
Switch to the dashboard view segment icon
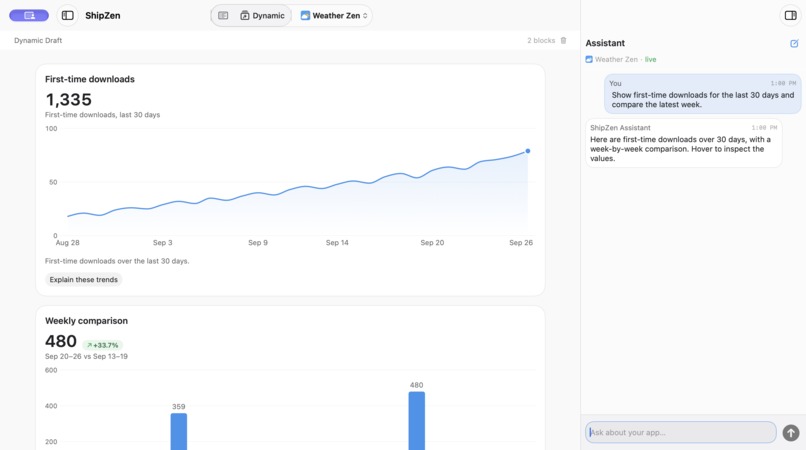pyautogui.click(x=223, y=15)
